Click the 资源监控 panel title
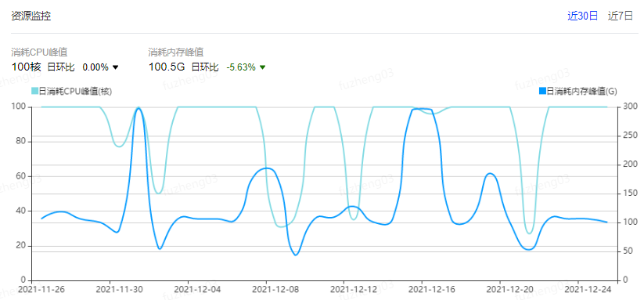 click(31, 16)
